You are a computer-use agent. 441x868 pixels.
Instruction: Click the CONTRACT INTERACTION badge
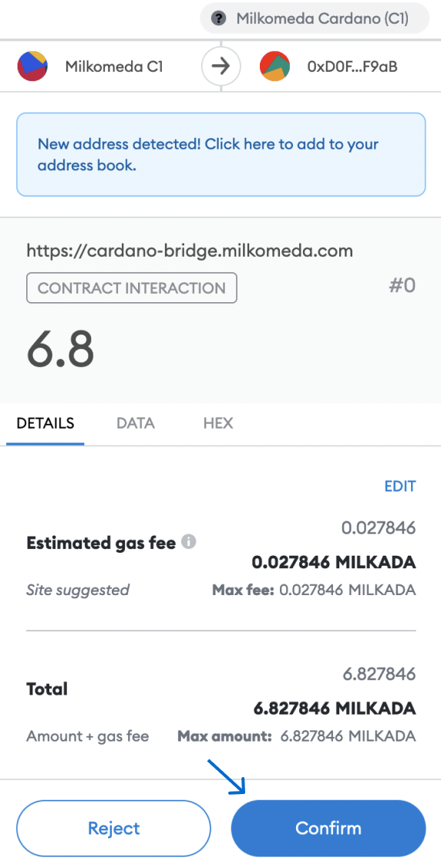click(x=132, y=288)
